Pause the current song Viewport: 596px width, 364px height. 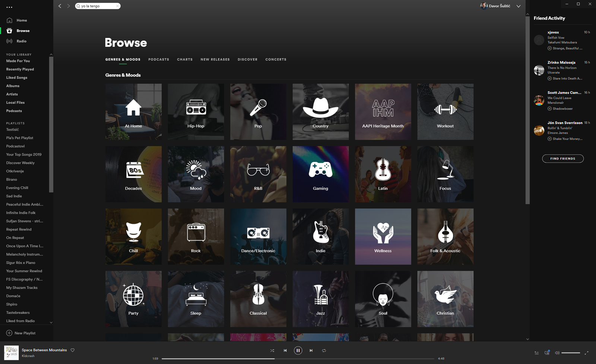pyautogui.click(x=298, y=351)
